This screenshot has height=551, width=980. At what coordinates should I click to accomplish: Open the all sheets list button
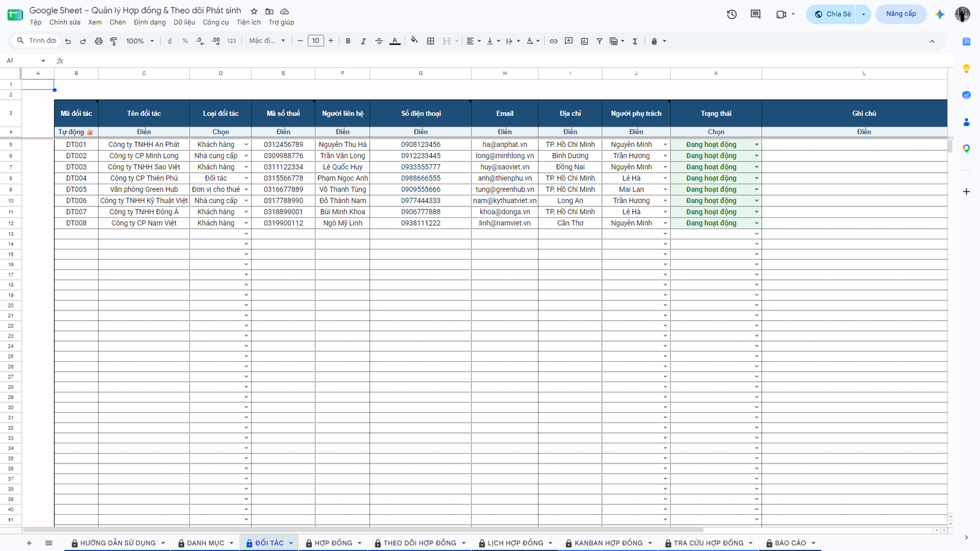[x=49, y=543]
